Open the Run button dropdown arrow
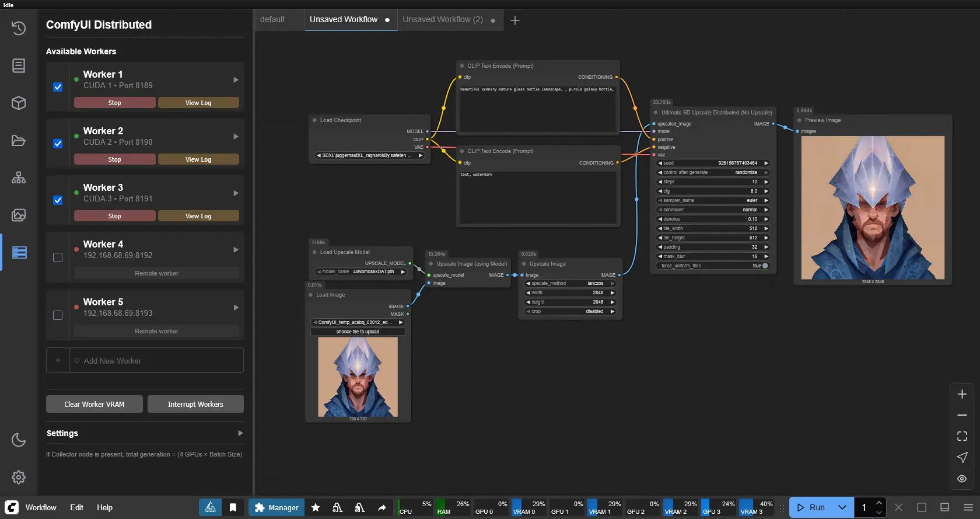Image resolution: width=980 pixels, height=519 pixels. click(842, 507)
